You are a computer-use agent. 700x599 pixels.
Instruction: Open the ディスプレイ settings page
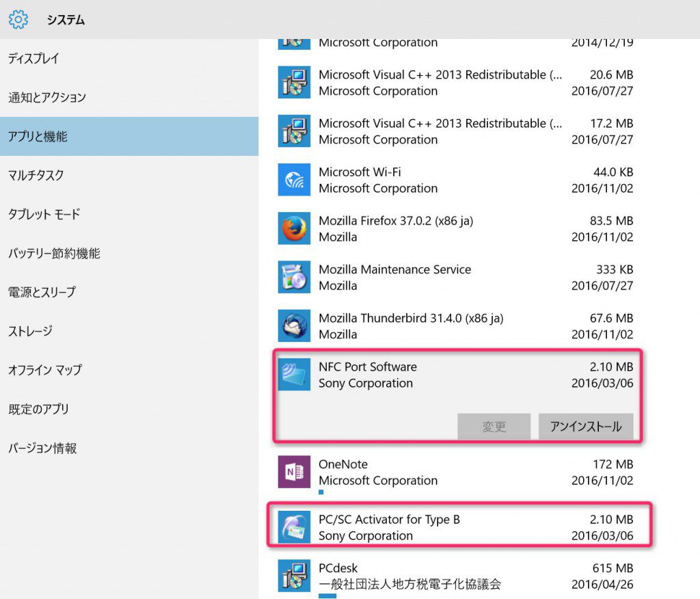click(x=129, y=59)
